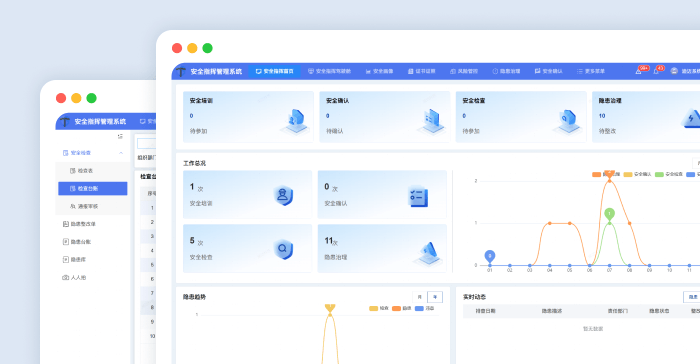Viewport: 700px width, 364px height.
Task: Click the icon for the fourth top nav item
Action: click(x=411, y=71)
